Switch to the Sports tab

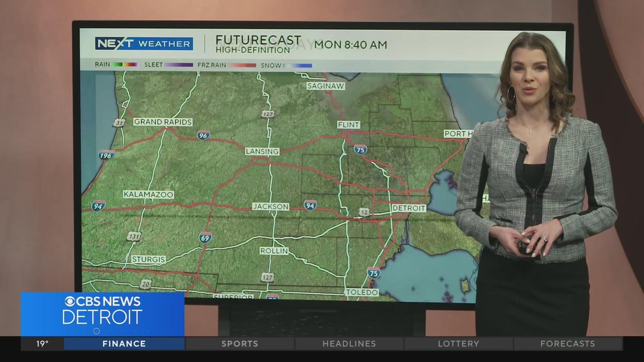pyautogui.click(x=239, y=344)
